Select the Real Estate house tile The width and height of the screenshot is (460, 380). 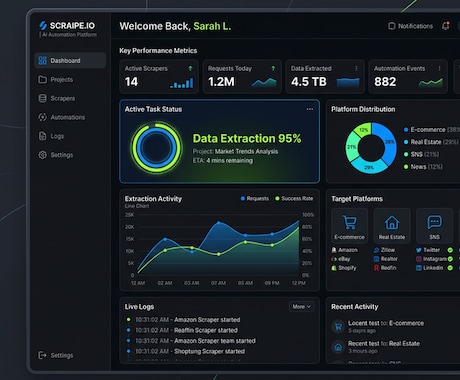pos(392,226)
